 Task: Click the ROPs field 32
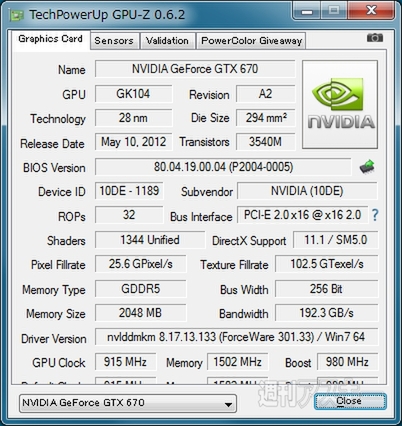(129, 215)
